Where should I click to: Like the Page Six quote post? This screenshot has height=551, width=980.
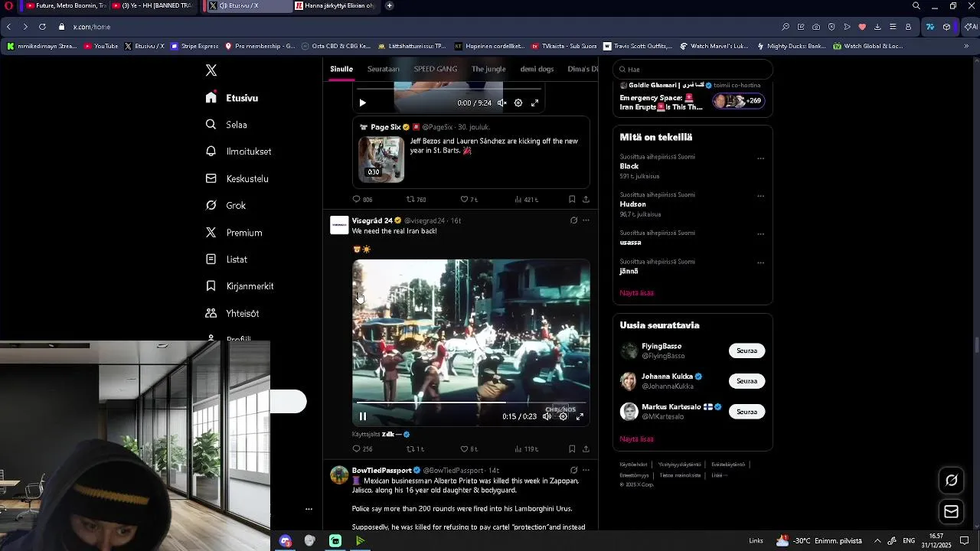click(x=469, y=199)
